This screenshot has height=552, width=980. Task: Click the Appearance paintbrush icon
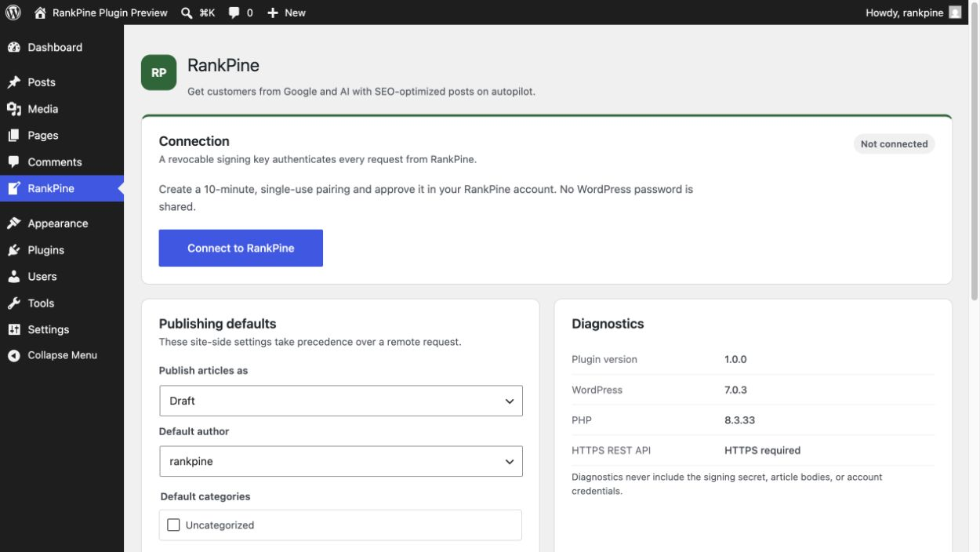tap(14, 223)
